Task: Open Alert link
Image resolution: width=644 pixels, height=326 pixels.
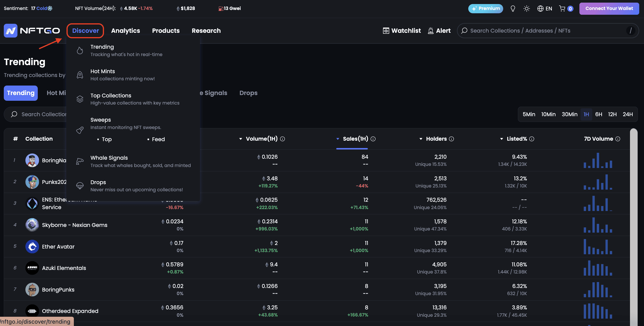Action: click(x=439, y=31)
